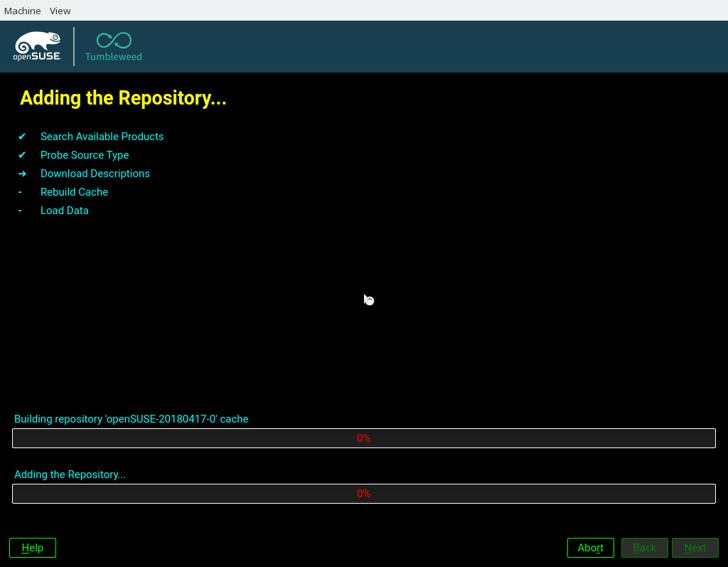Open the Machine menu
The height and width of the screenshot is (567, 728).
coord(22,11)
